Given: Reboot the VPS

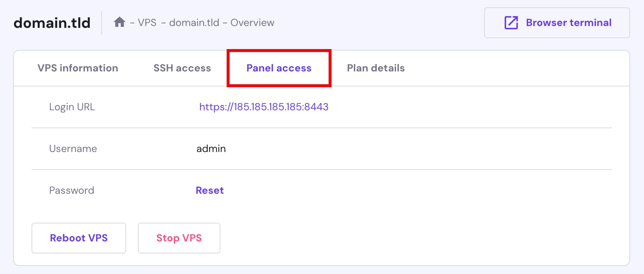Looking at the screenshot, I should 78,238.
